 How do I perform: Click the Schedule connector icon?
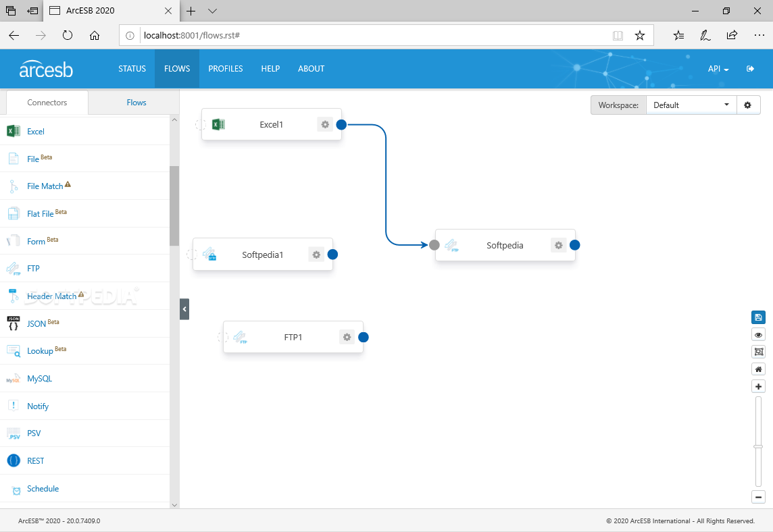coord(16,490)
